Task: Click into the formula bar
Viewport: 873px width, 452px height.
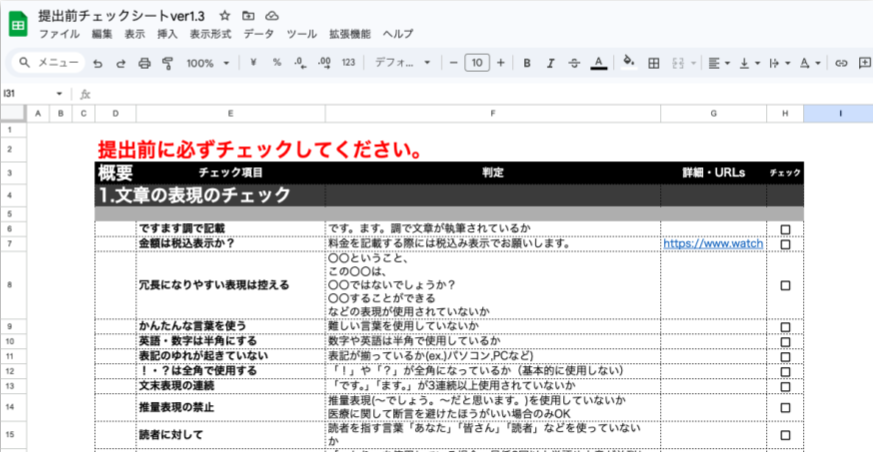Action: coord(482,94)
